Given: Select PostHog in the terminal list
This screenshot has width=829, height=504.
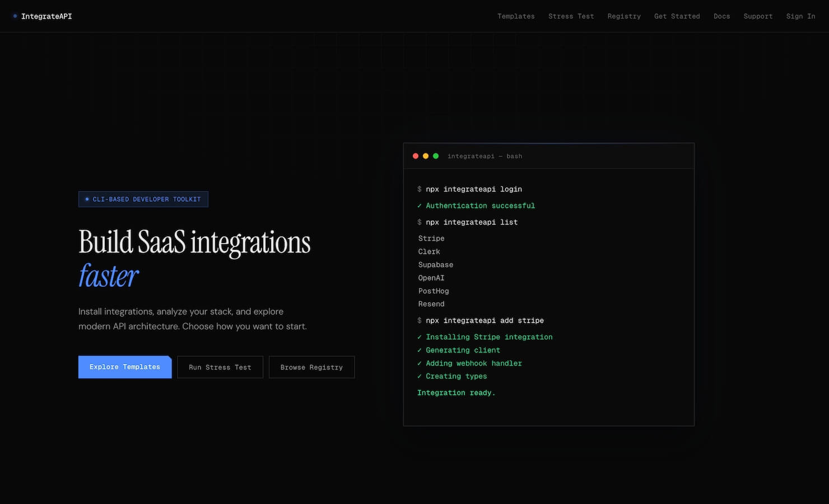Looking at the screenshot, I should point(434,291).
